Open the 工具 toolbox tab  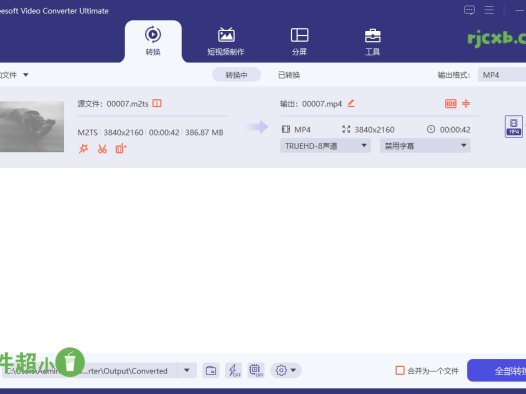pos(372,42)
